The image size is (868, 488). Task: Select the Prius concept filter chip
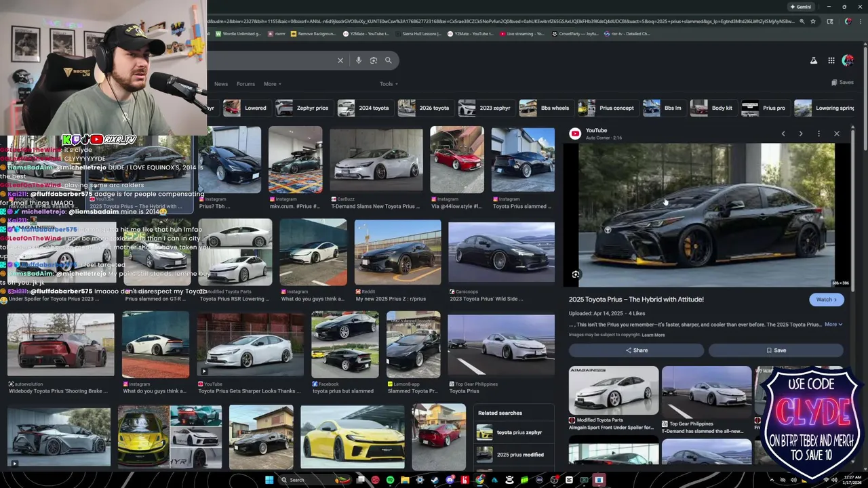[x=608, y=108]
